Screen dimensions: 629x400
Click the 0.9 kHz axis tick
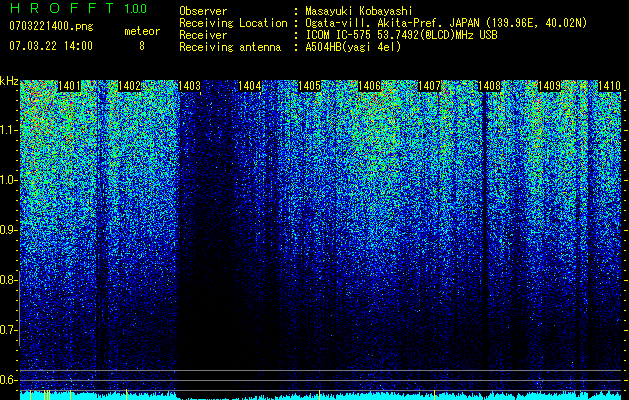[8, 230]
